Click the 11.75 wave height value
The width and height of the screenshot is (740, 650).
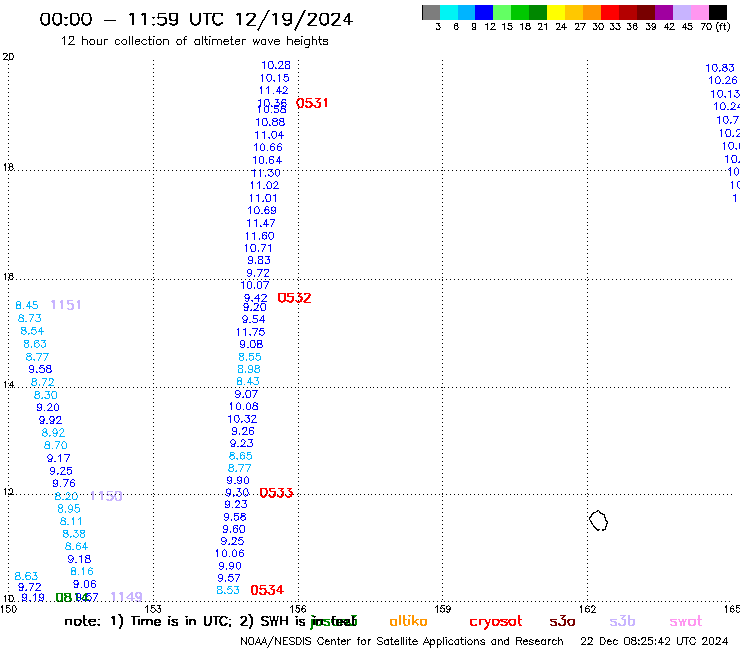251,332
